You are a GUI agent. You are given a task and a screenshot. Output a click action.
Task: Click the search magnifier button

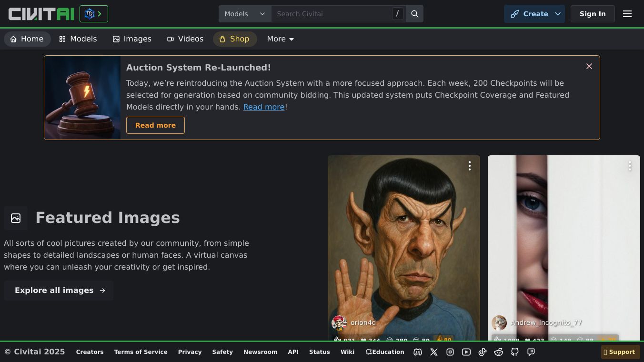(x=415, y=14)
